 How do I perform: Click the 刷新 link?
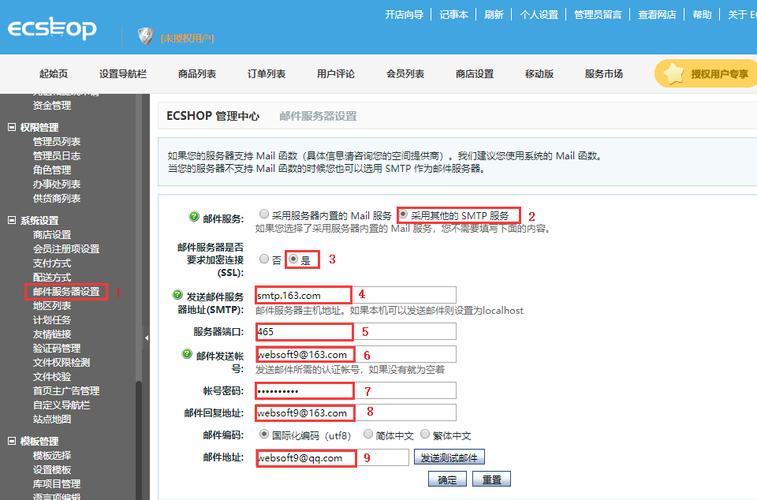click(494, 14)
